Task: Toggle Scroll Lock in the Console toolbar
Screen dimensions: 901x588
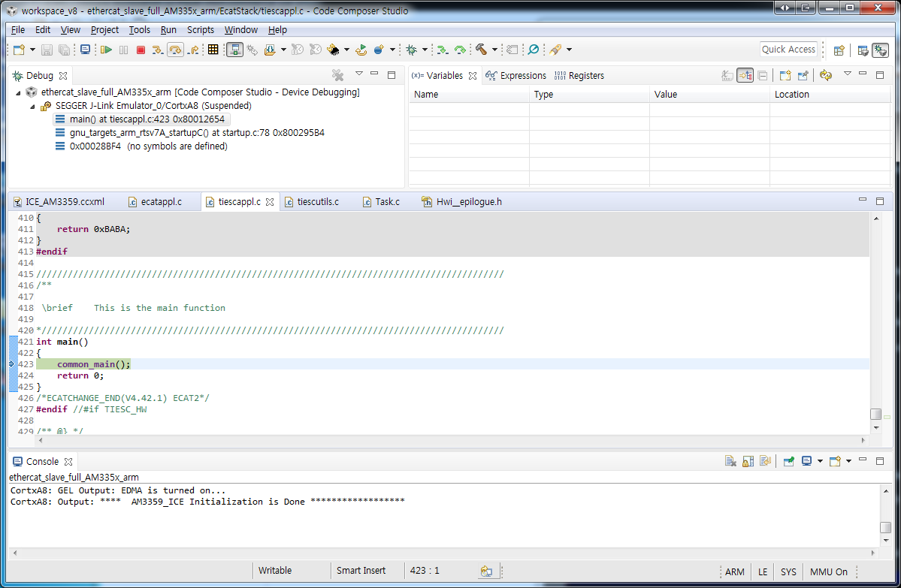Action: [x=747, y=460]
